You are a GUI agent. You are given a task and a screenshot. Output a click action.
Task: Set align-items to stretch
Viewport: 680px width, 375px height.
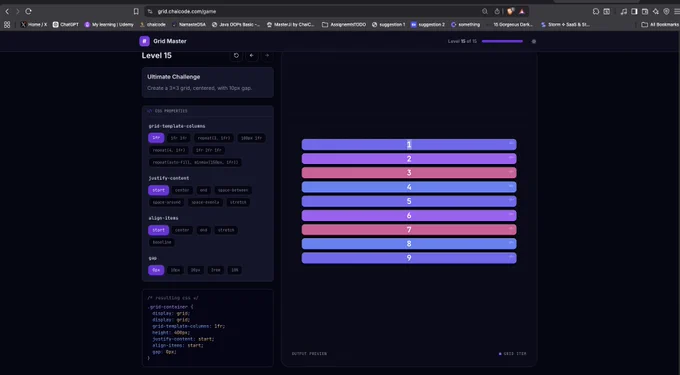226,230
